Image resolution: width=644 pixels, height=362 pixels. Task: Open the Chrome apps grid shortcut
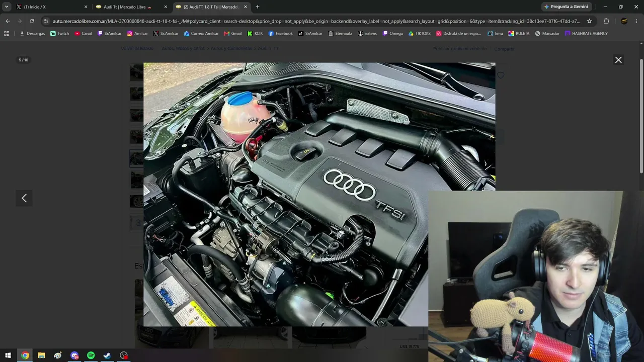tap(7, 34)
